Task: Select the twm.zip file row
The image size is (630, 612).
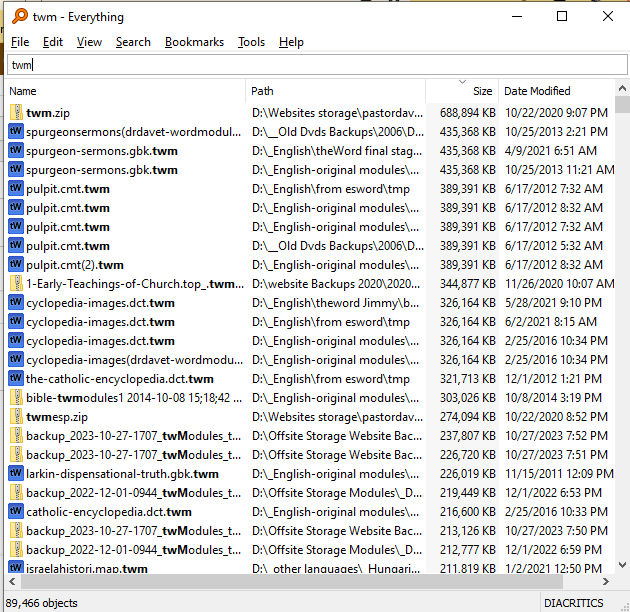Action: pyautogui.click(x=310, y=113)
